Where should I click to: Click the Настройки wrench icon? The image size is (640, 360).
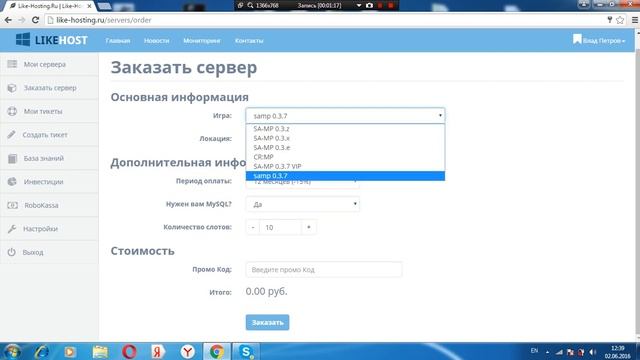tap(11, 229)
